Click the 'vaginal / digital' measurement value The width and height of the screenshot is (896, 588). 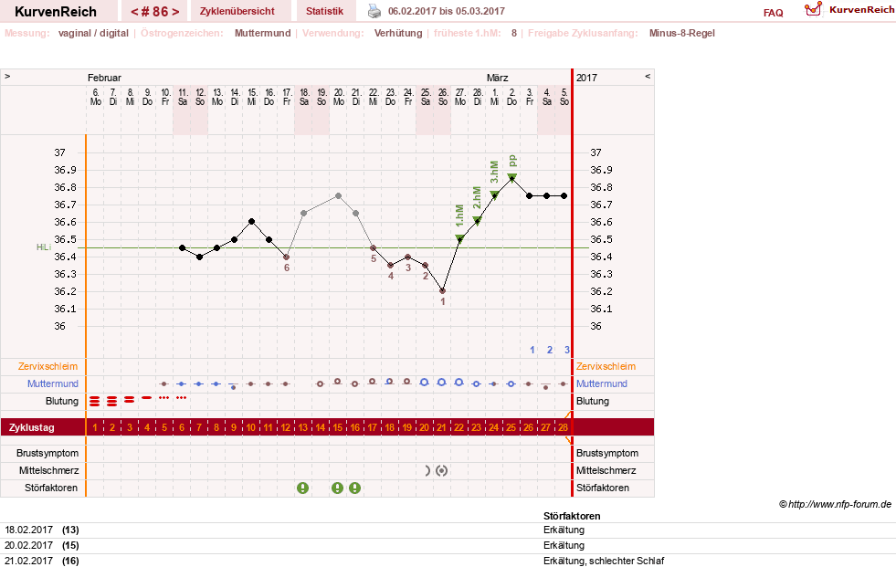[93, 33]
